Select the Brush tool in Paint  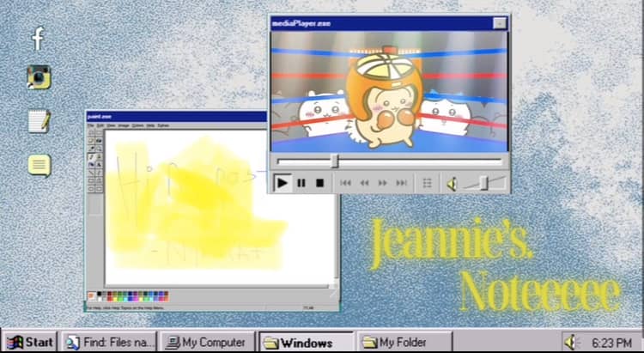(x=99, y=156)
